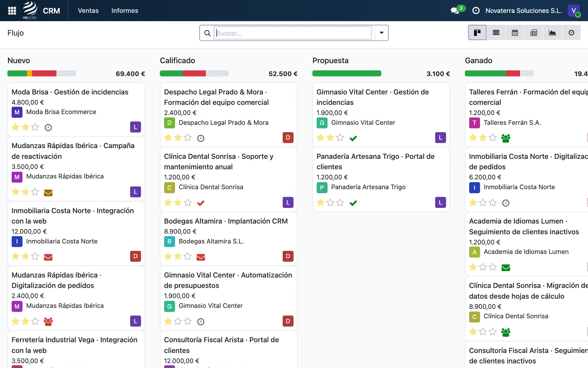Image resolution: width=588 pixels, height=368 pixels.
Task: Set second star on Inmobiliaria Digitalización card
Action: point(483,202)
